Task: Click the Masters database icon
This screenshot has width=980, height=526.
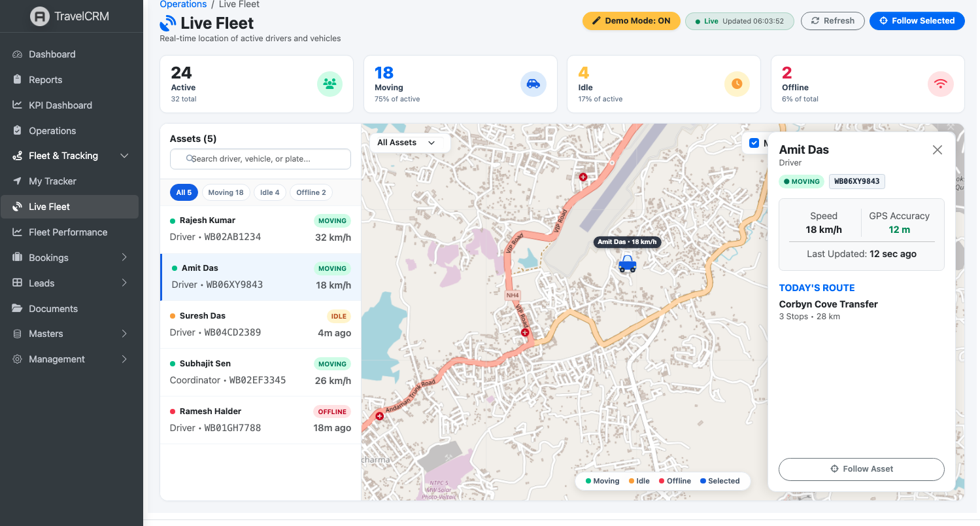Action: click(x=18, y=334)
